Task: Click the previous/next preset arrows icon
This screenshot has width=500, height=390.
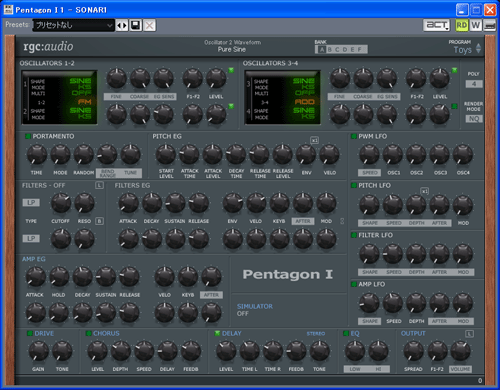Action: 122,25
